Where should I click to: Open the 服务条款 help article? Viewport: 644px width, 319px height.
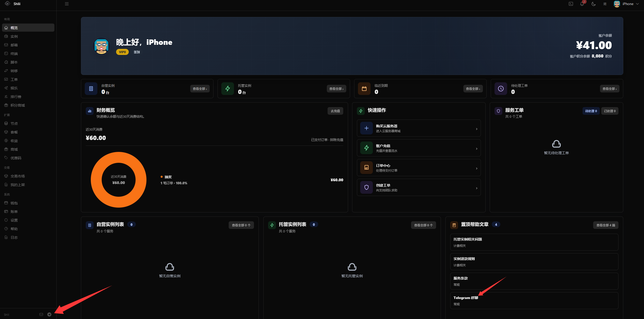(x=534, y=281)
